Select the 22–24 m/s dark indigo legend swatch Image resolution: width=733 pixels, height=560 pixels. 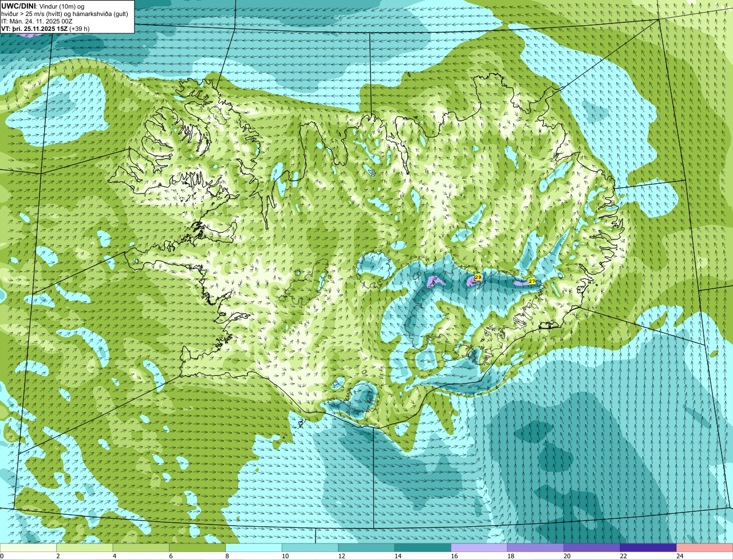[x=648, y=547]
